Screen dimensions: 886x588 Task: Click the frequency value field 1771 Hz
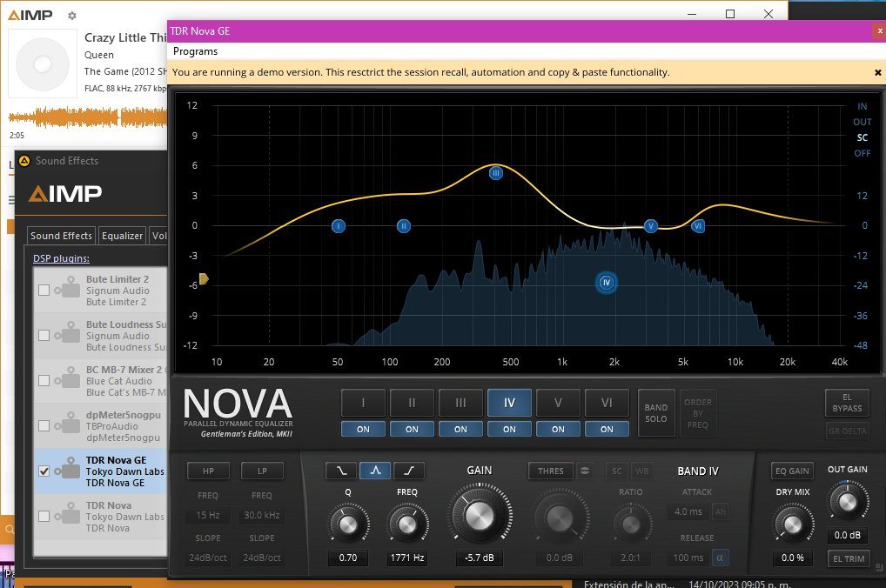[406, 558]
